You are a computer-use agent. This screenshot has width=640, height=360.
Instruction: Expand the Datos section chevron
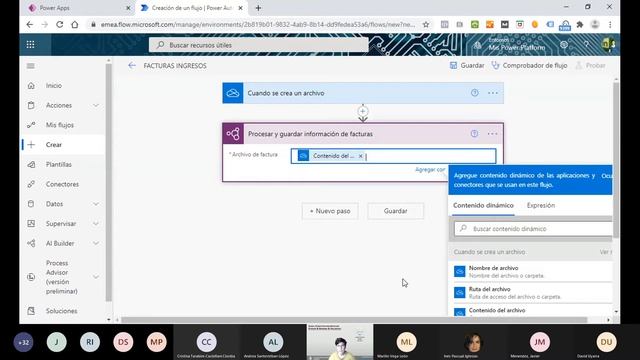[x=96, y=204]
